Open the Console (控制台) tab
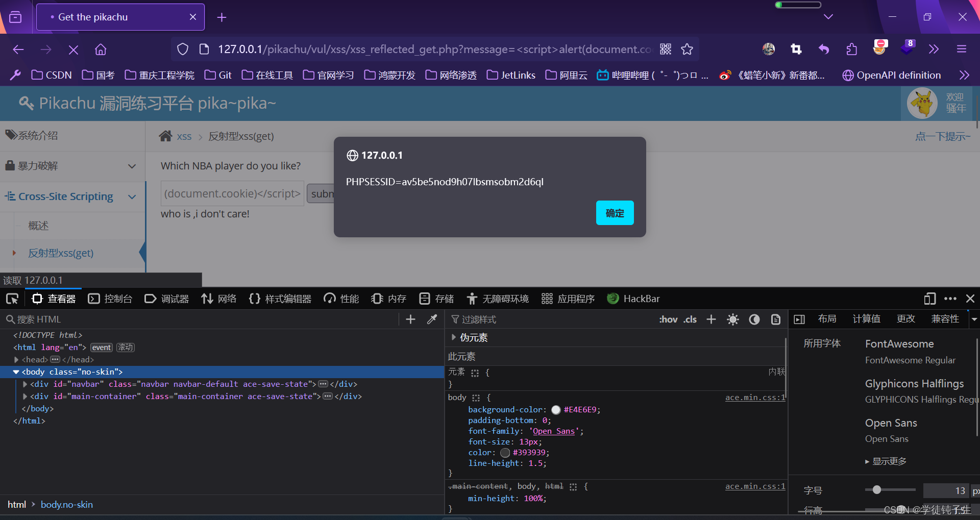Viewport: 980px width, 520px height. point(110,299)
